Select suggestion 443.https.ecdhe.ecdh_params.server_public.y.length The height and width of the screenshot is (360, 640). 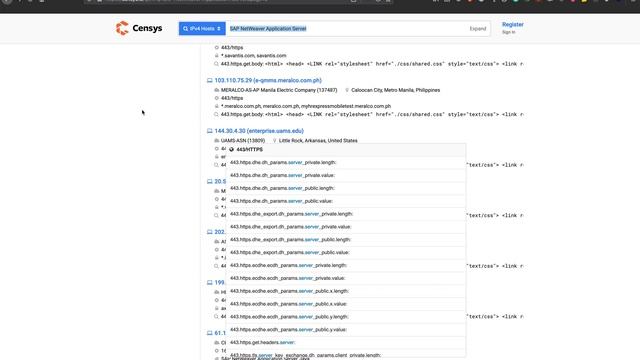point(346,317)
